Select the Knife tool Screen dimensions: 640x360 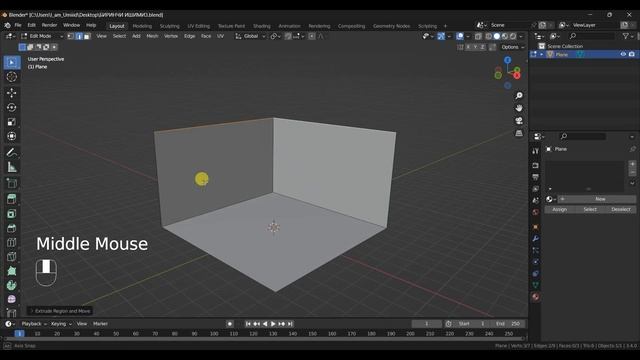coord(11,256)
